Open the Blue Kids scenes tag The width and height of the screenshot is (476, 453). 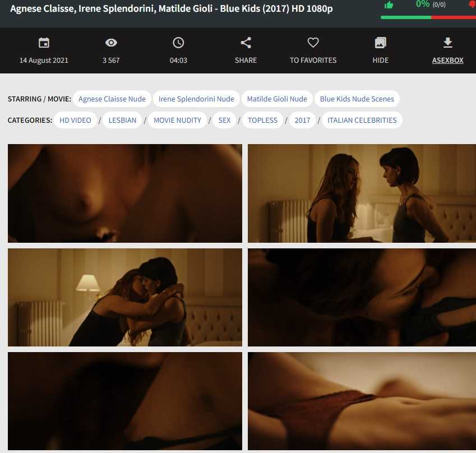tap(357, 99)
